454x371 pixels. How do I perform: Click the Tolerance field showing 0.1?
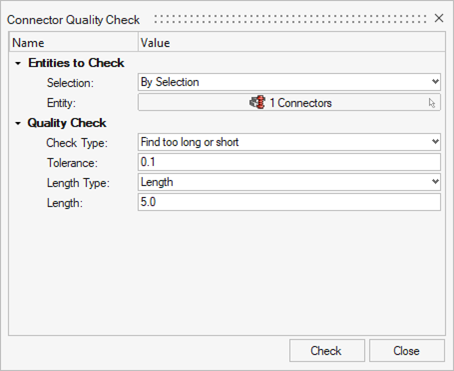[x=289, y=162]
